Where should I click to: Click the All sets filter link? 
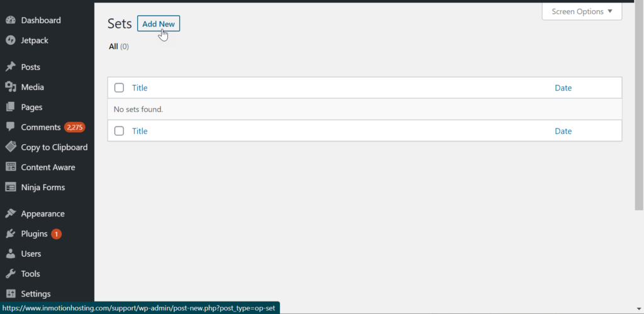(x=113, y=47)
